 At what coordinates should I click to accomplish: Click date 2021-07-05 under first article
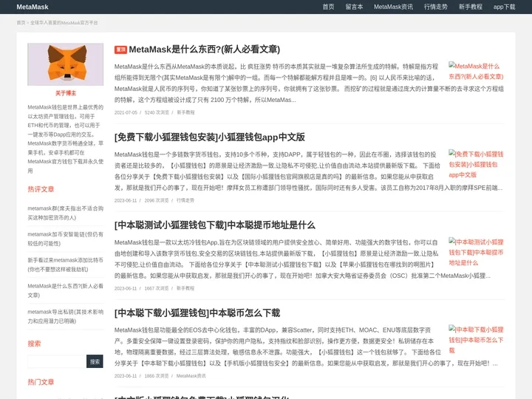click(x=126, y=112)
